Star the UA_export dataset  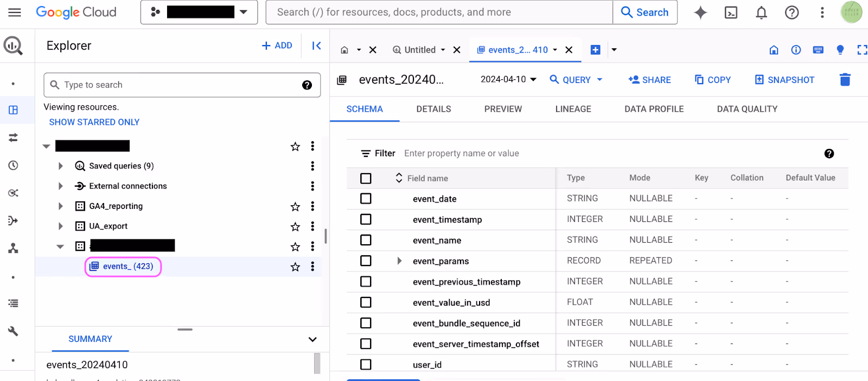click(295, 226)
